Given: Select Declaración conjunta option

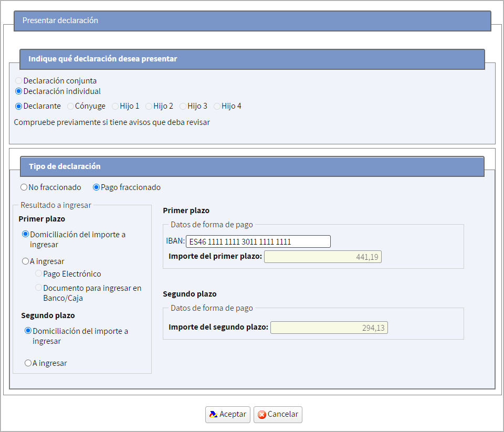Looking at the screenshot, I should (x=19, y=80).
